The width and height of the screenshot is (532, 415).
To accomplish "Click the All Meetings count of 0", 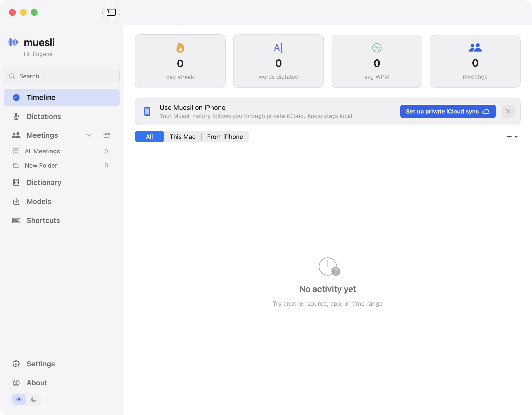I will [x=106, y=151].
